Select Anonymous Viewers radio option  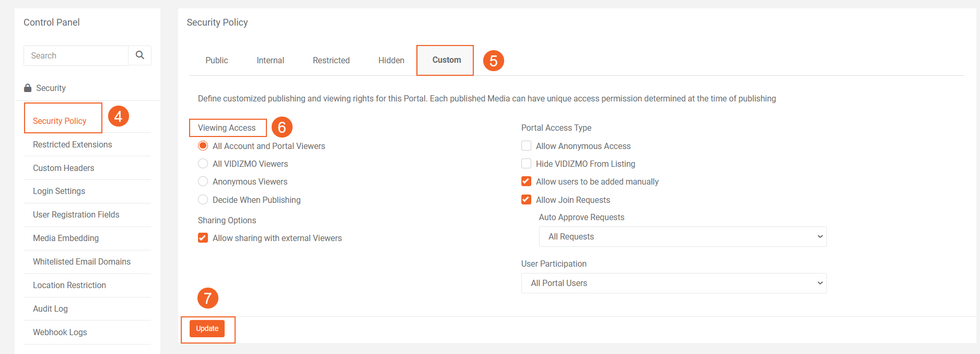click(x=203, y=181)
